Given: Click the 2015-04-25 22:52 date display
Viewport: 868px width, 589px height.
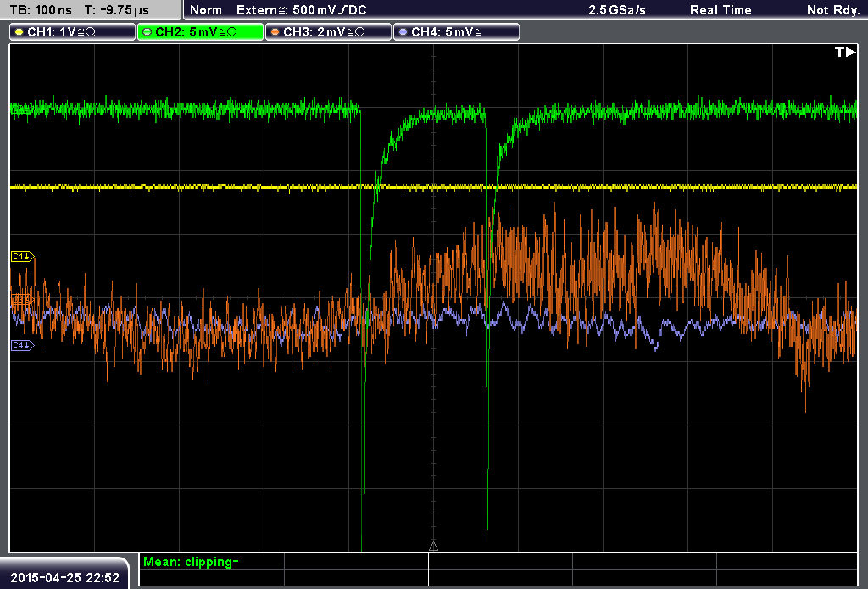Looking at the screenshot, I should [64, 577].
